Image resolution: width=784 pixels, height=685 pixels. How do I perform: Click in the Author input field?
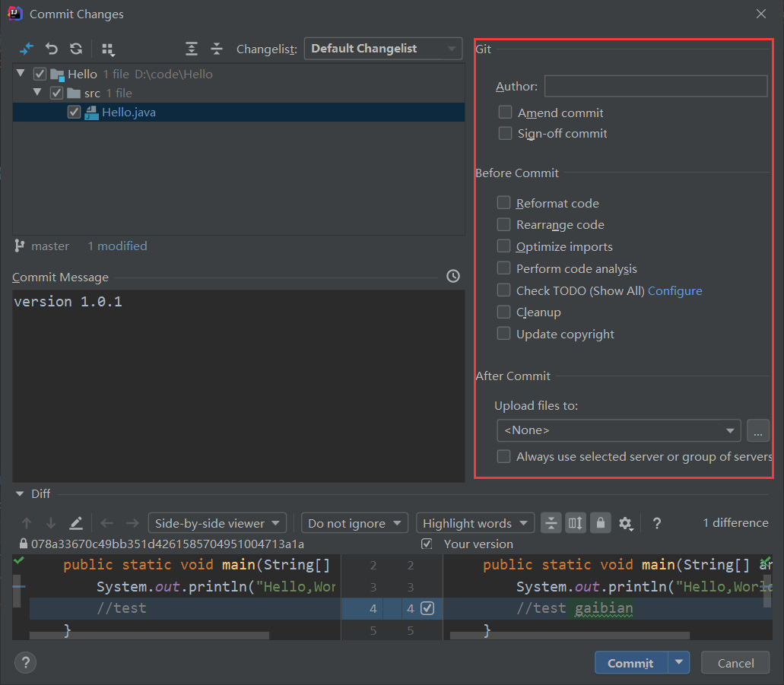point(655,86)
